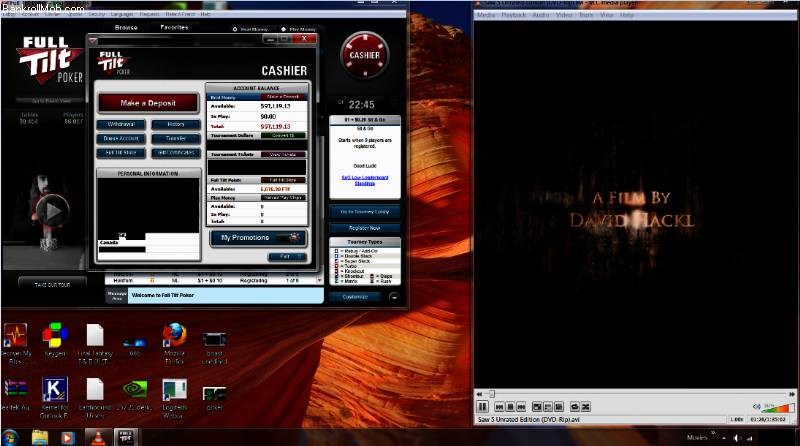Play the video thumbnail in Full Tilt lobby
Image resolution: width=800 pixels, height=446 pixels.
[52, 211]
